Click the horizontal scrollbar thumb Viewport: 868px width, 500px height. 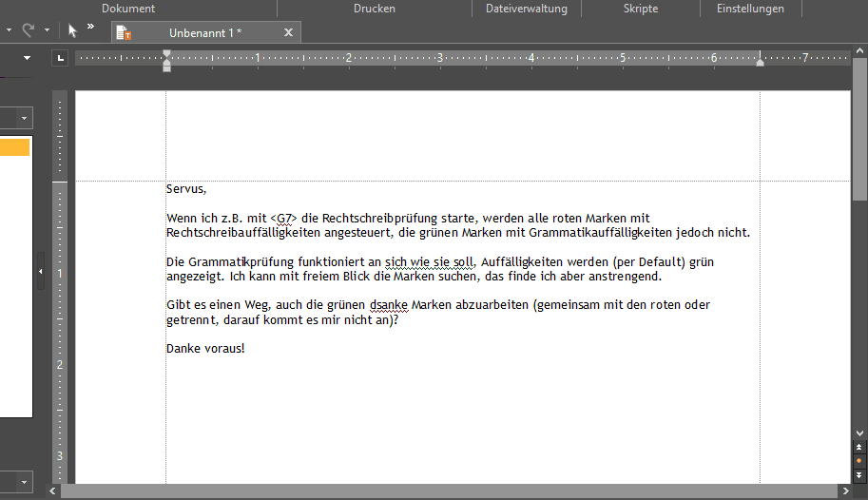(449, 491)
